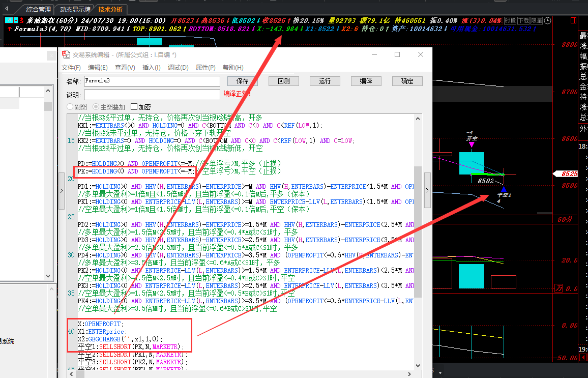This screenshot has height=378, width=588.
Task: Select the 技术分析 tab
Action: pos(110,9)
